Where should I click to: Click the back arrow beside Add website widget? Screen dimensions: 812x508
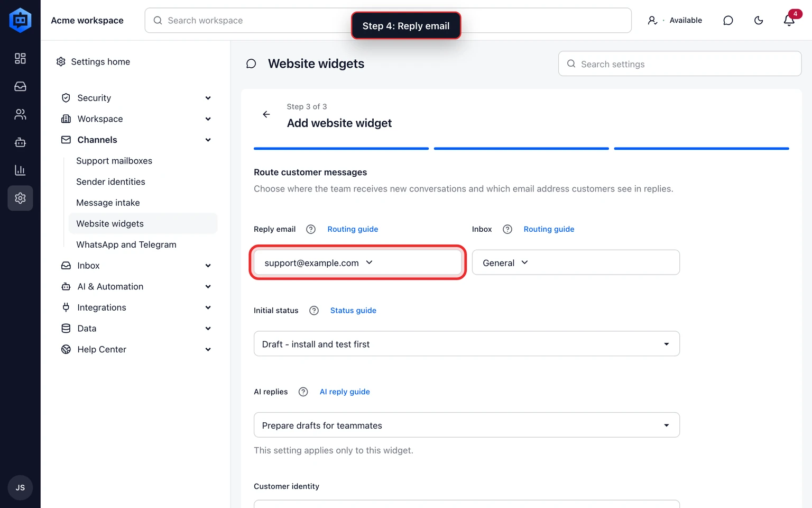click(266, 114)
